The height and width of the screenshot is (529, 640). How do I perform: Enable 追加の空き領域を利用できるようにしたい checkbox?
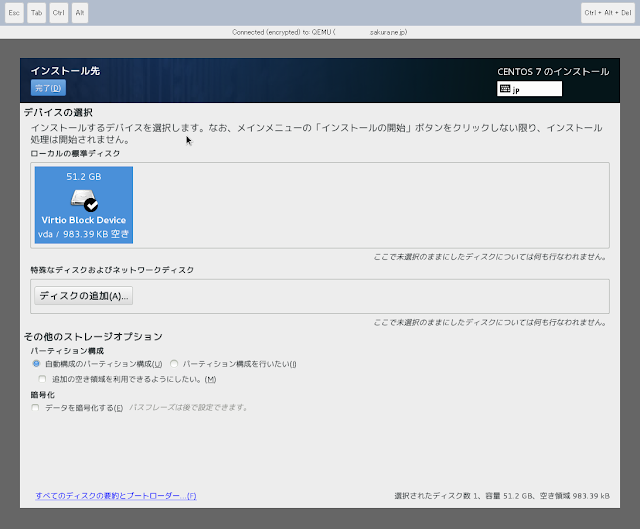42,379
